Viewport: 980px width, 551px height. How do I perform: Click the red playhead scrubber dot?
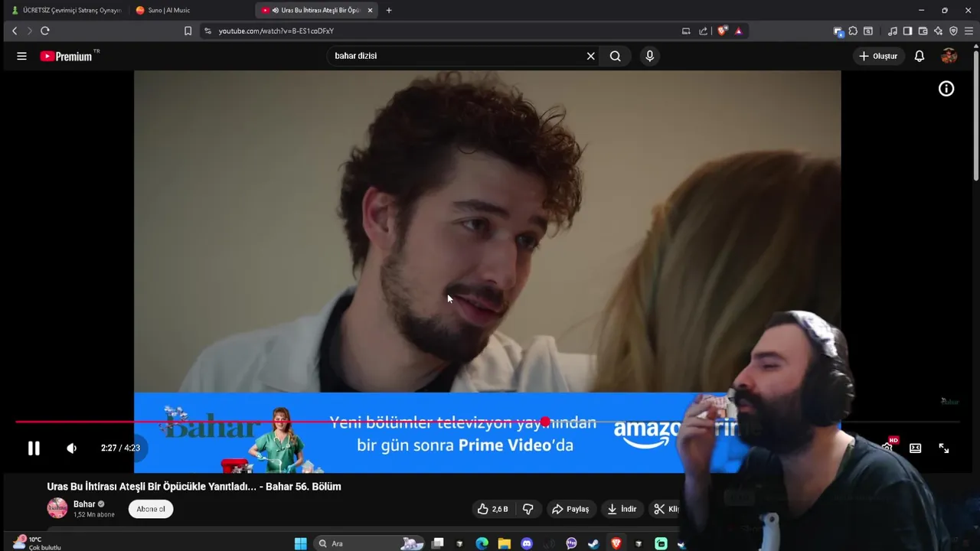click(544, 422)
